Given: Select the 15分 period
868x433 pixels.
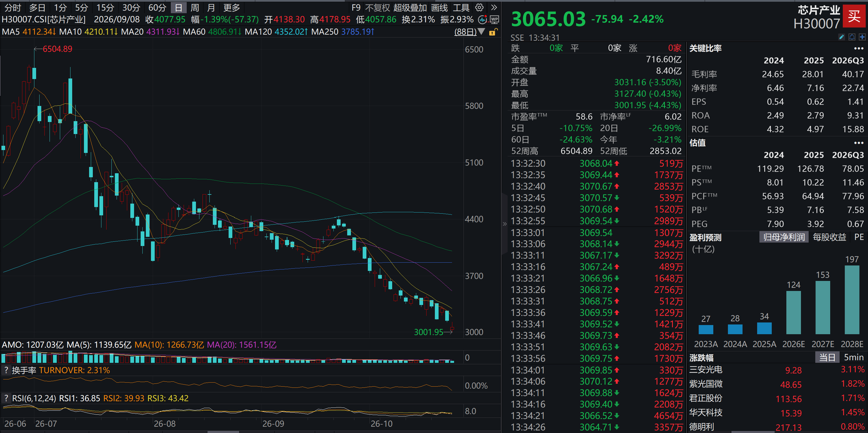Looking at the screenshot, I should pyautogui.click(x=105, y=7).
